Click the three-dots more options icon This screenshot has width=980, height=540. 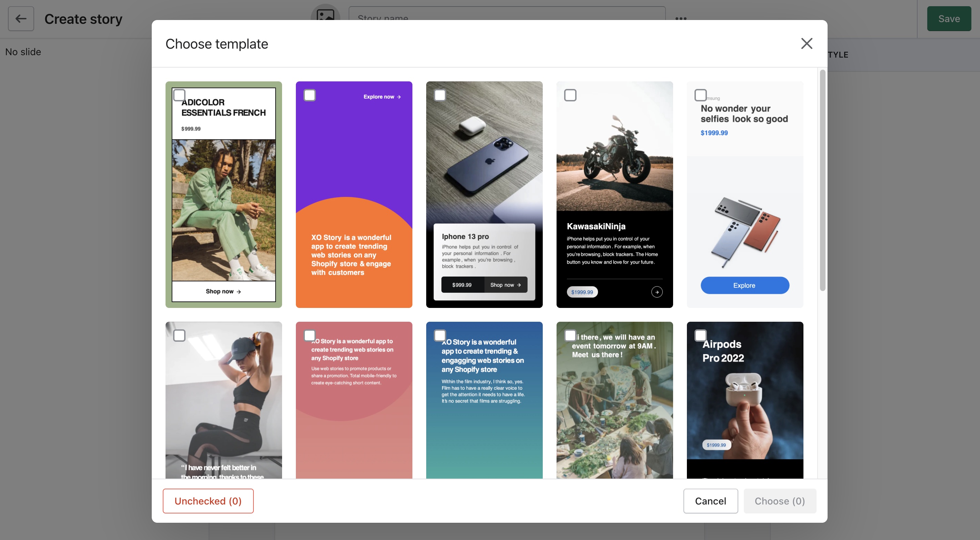point(681,18)
